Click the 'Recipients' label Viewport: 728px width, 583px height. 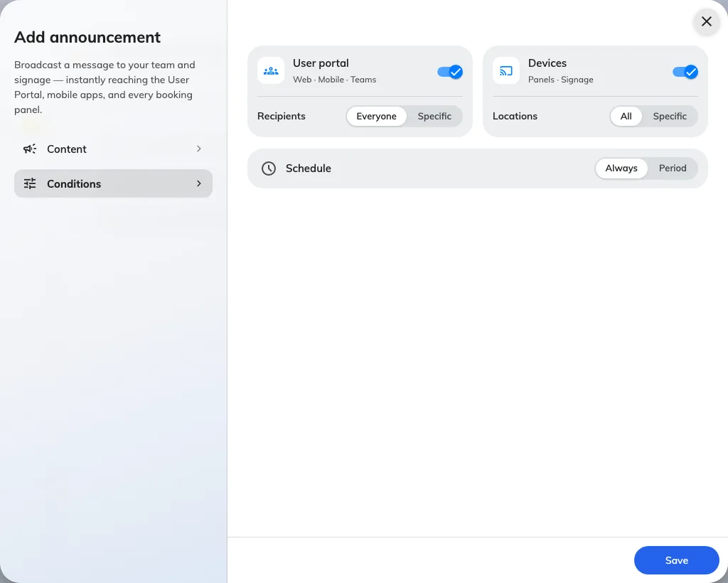pos(282,116)
